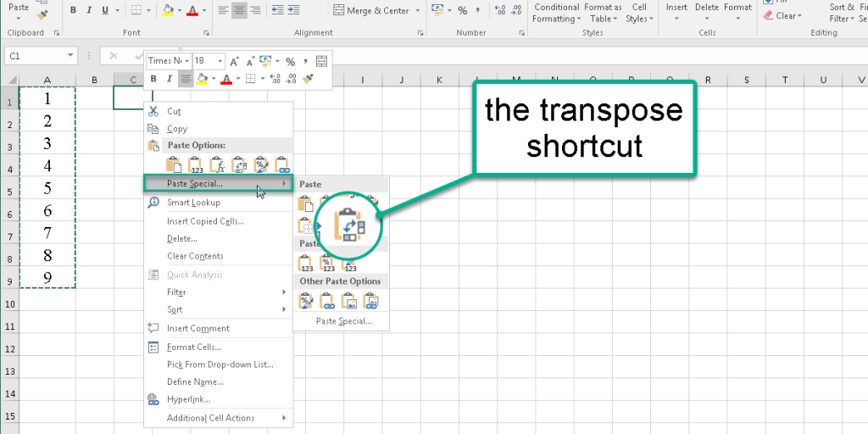Open the mini toolbar font size dropdown
The width and height of the screenshot is (868, 434).
220,61
